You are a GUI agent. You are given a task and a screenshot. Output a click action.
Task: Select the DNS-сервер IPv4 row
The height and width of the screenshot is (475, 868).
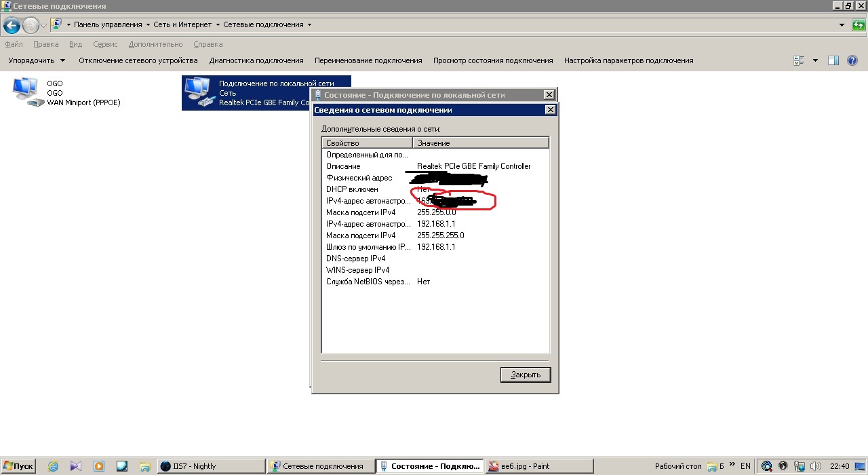(435, 259)
